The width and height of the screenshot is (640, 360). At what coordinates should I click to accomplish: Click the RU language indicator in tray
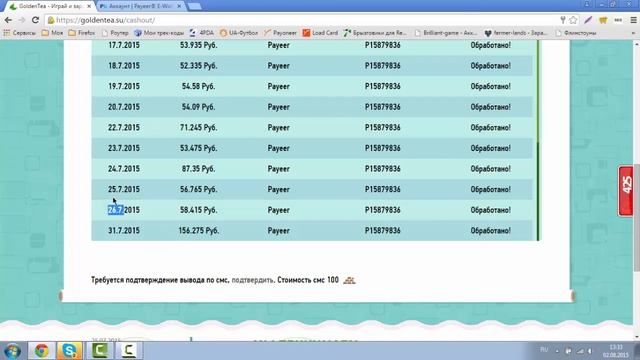pyautogui.click(x=544, y=350)
